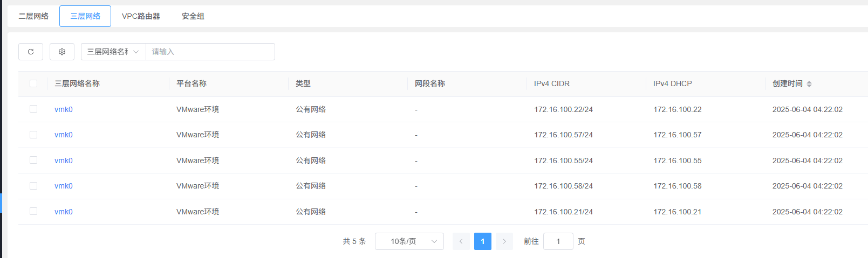Click creation time in 172.16.100.21 row
This screenshot has width=868, height=258.
pyautogui.click(x=808, y=212)
